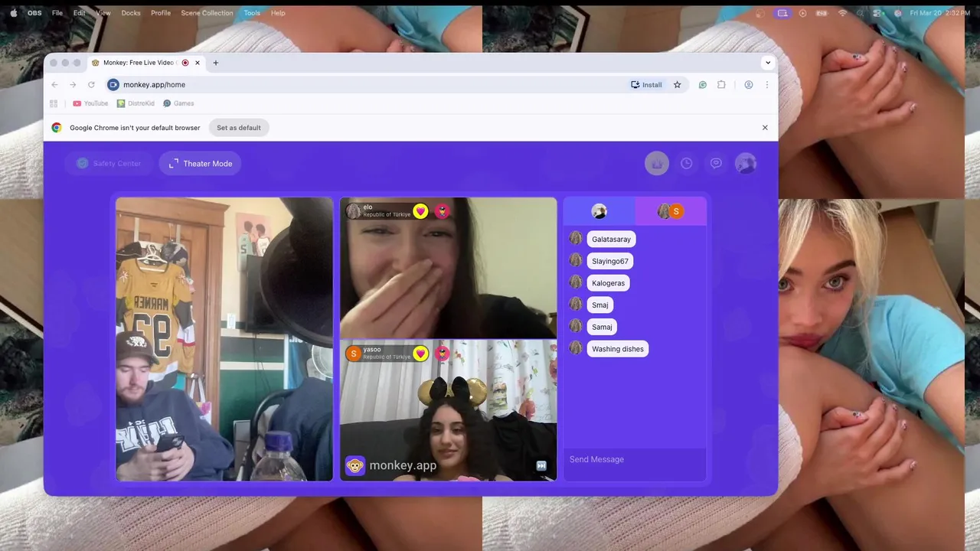The image size is (980, 551).
Task: Click the battery status icon
Action: point(823,13)
